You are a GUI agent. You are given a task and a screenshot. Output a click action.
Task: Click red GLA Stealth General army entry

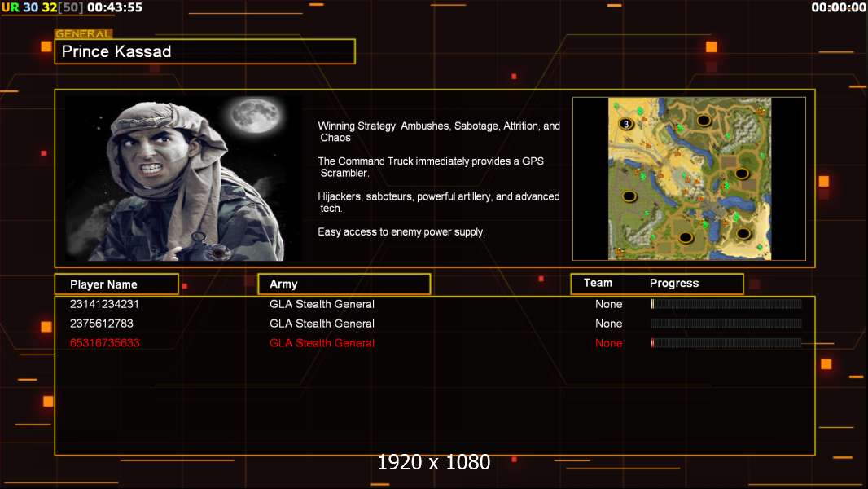322,343
